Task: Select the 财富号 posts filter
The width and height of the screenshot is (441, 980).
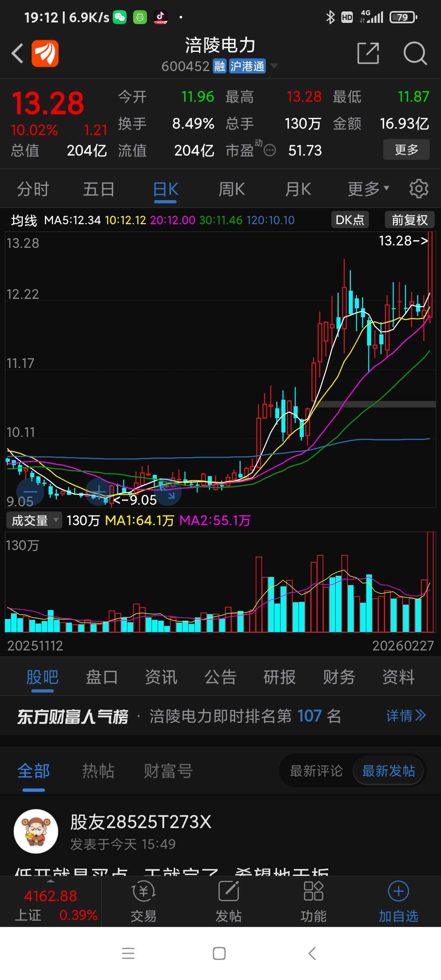Action: (x=168, y=771)
